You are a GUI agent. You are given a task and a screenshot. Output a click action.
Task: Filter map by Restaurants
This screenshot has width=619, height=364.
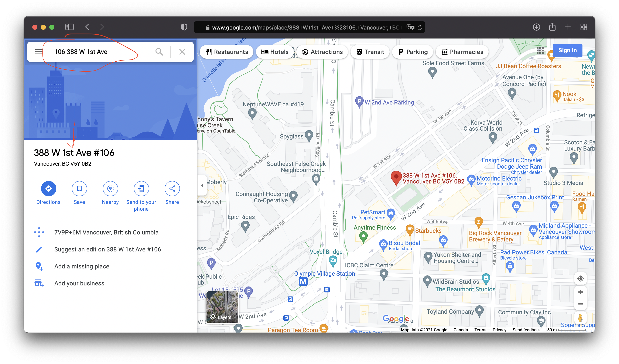point(227,52)
